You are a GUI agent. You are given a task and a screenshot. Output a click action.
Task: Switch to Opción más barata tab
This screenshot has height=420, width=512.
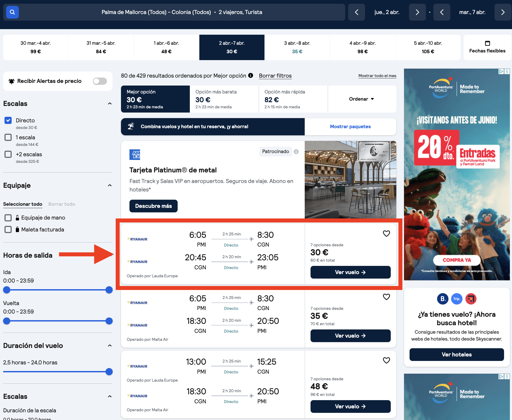click(x=224, y=99)
